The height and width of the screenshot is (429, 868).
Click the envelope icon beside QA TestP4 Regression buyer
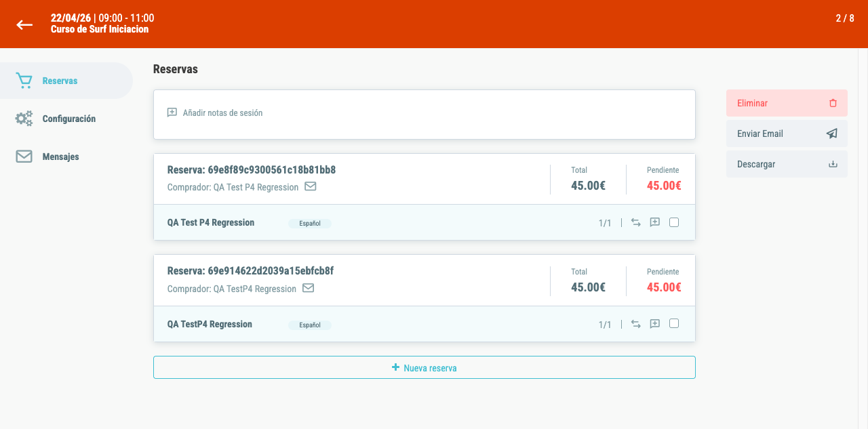click(309, 288)
